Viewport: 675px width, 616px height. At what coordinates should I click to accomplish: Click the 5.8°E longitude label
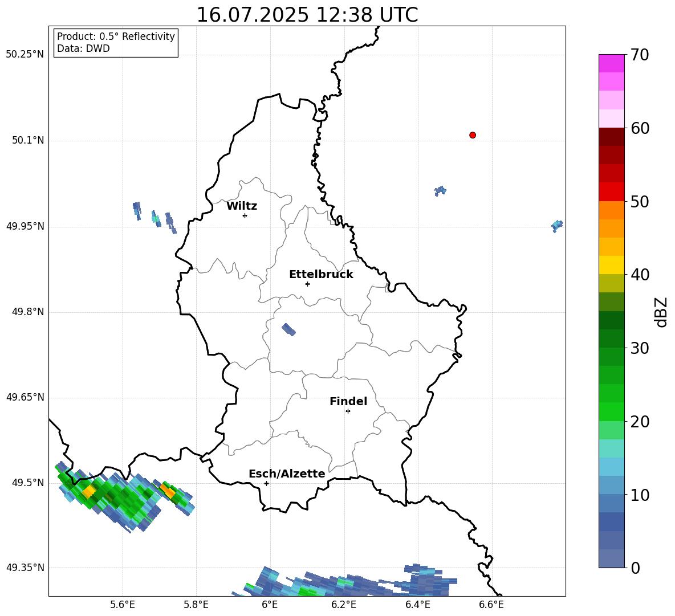point(196,605)
